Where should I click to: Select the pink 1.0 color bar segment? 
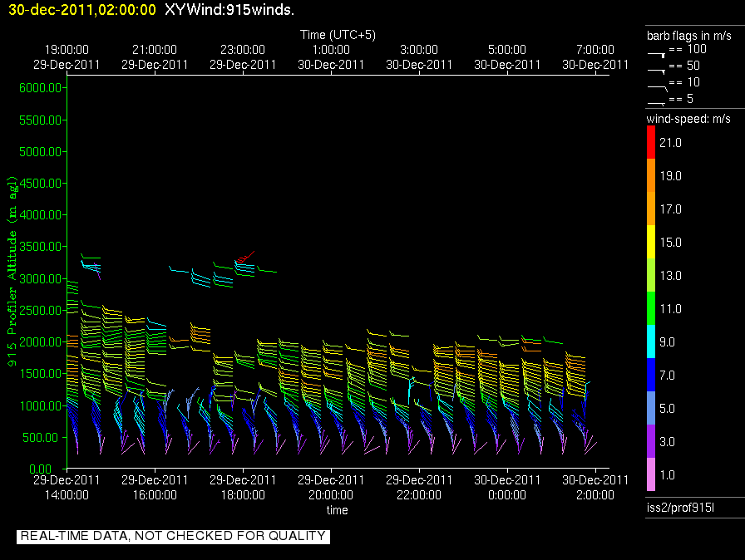point(651,475)
